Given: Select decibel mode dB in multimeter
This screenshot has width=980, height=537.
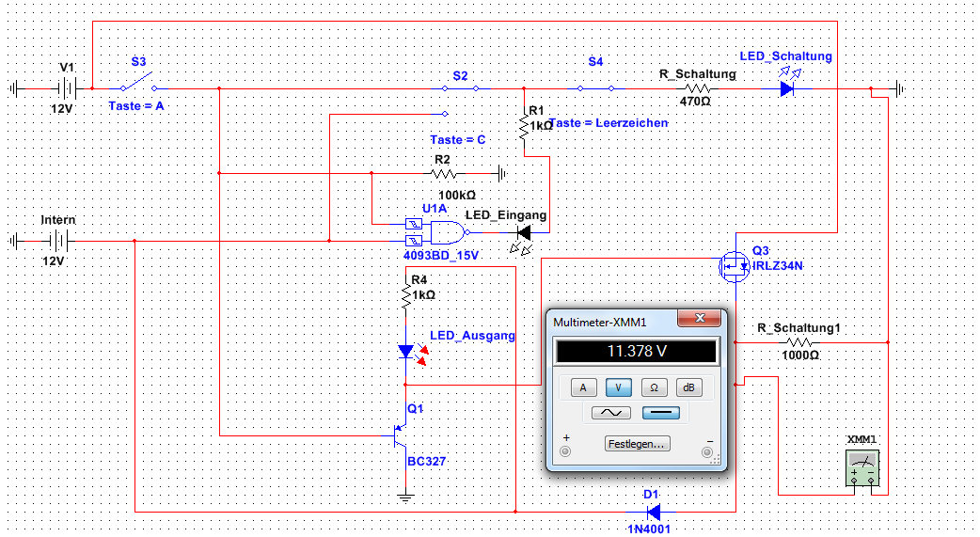Looking at the screenshot, I should point(688,387).
